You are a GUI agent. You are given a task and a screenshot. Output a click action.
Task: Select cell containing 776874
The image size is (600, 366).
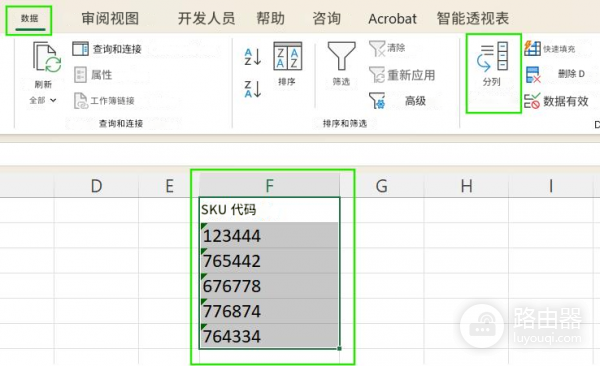click(269, 311)
